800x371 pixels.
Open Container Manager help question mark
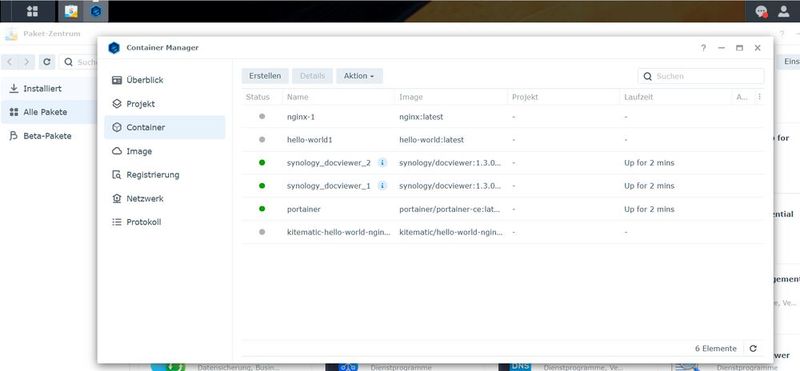(x=704, y=47)
